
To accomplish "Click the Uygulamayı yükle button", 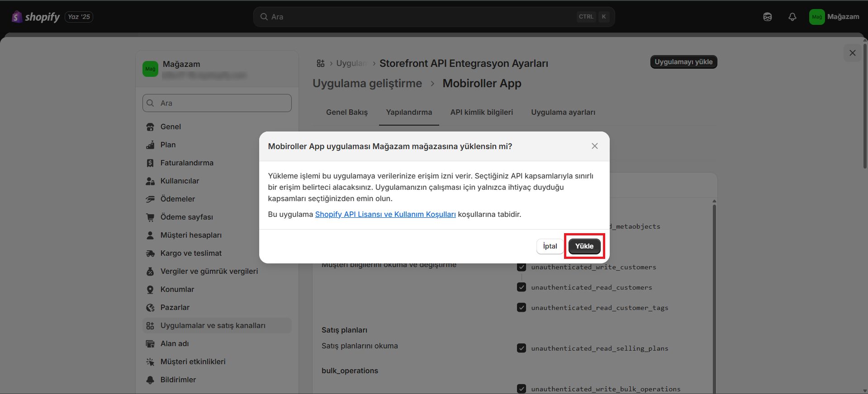I will [x=683, y=62].
